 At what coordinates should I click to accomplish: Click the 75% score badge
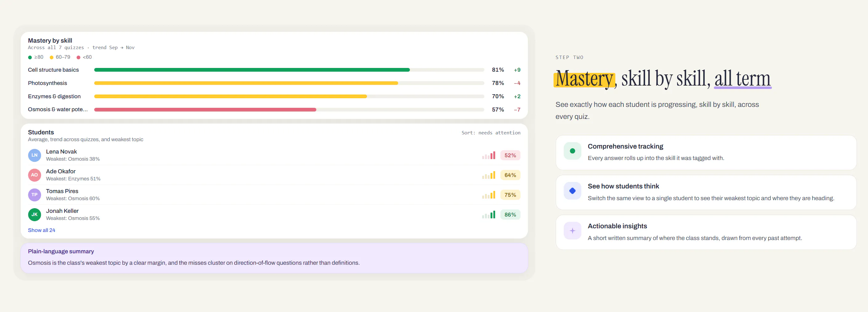[x=510, y=195]
